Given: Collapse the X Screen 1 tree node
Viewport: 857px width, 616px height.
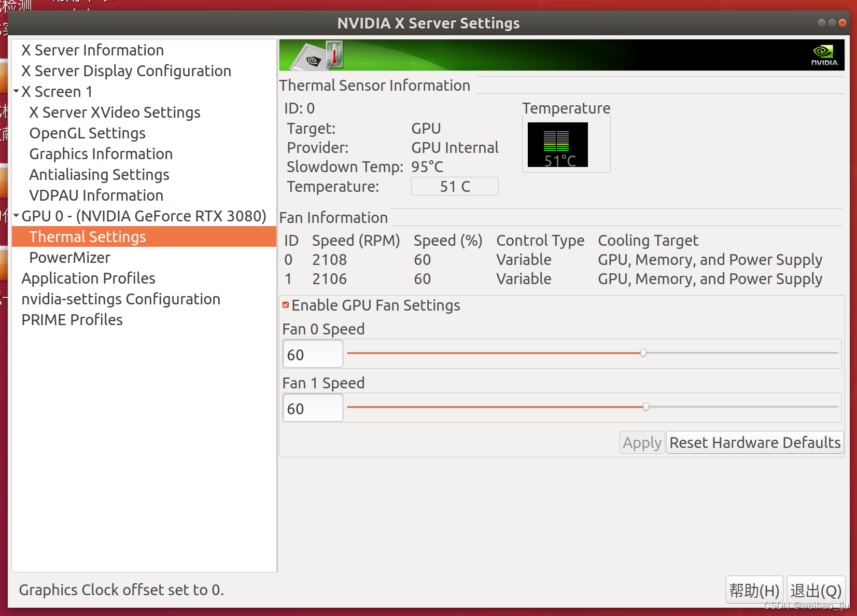Looking at the screenshot, I should click(x=16, y=91).
